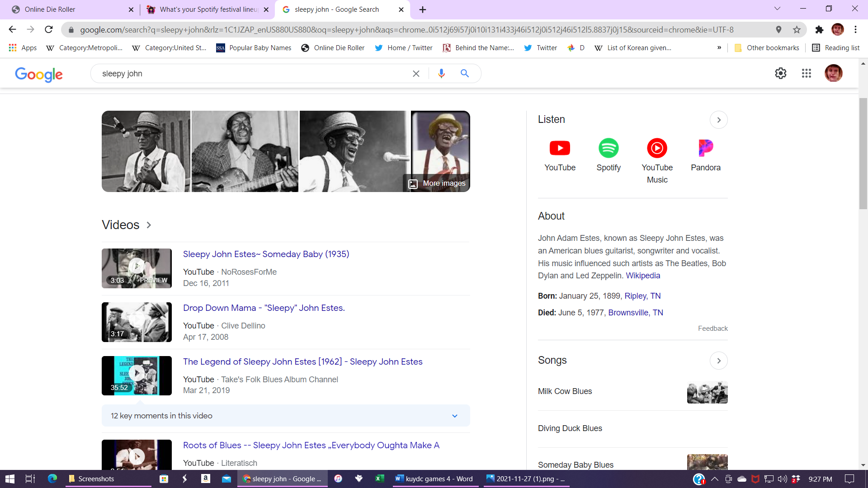Listen on Spotify

(609, 155)
